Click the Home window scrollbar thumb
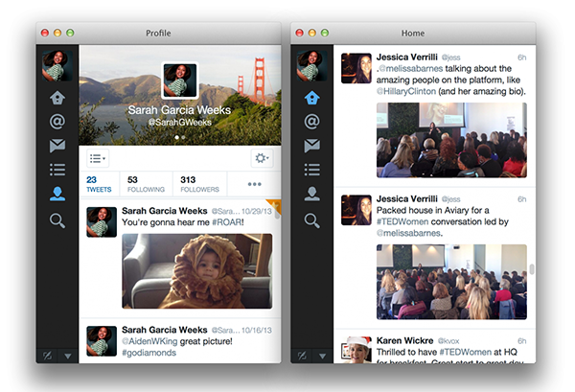The image size is (575, 392). pyautogui.click(x=532, y=268)
